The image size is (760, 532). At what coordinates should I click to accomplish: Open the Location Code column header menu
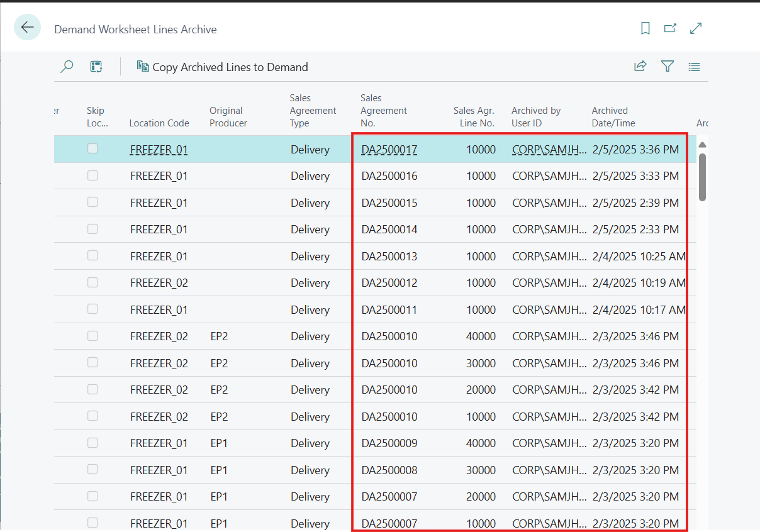point(159,123)
